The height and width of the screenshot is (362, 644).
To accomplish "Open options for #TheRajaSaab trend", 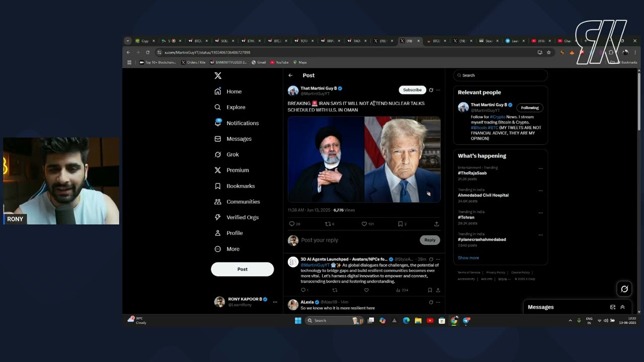I will 540,168.
